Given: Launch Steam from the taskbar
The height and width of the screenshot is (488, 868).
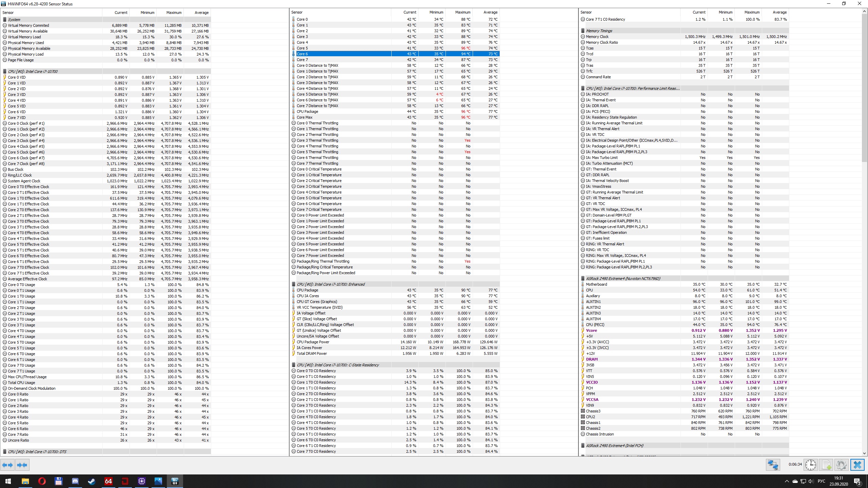Looking at the screenshot, I should coord(92,481).
